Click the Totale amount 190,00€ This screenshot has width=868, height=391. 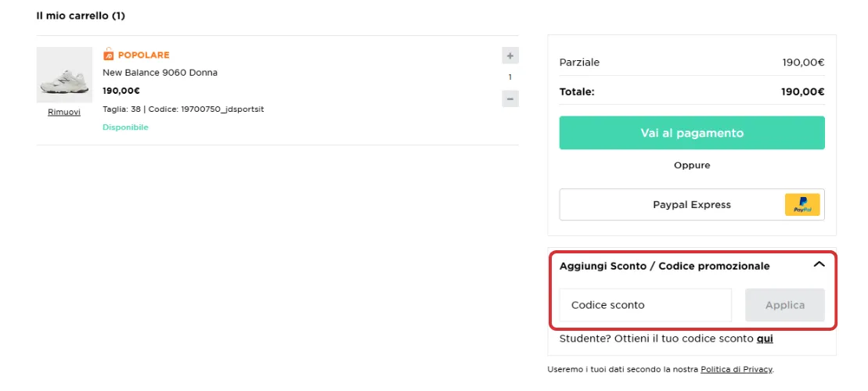(x=802, y=91)
